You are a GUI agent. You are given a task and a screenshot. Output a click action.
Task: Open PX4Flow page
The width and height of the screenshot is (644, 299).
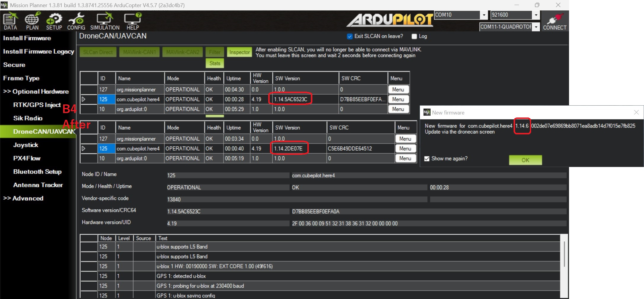click(x=27, y=158)
